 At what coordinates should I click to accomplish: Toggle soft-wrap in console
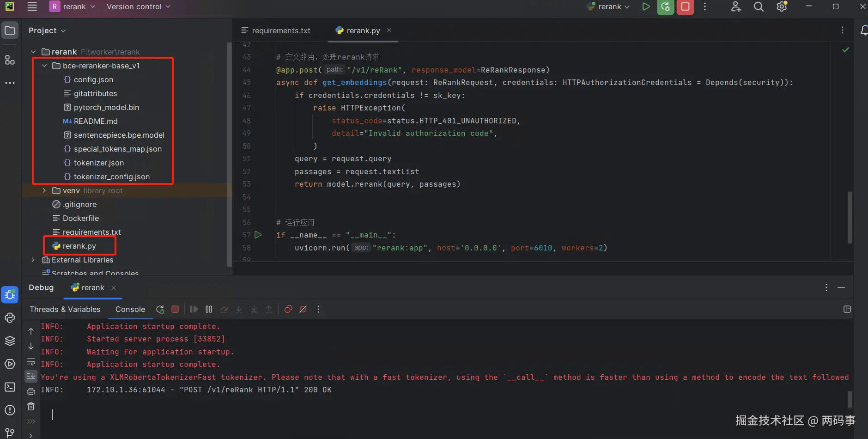tap(31, 361)
